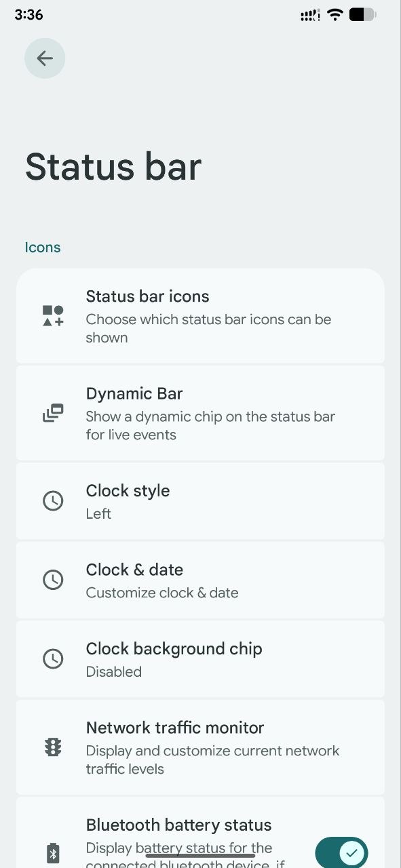Tap the cellular signal icon in the status bar
The image size is (401, 868).
[310, 15]
